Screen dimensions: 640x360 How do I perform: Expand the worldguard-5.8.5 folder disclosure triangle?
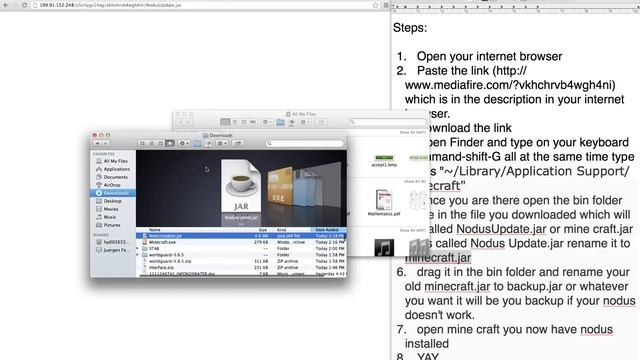point(138,255)
